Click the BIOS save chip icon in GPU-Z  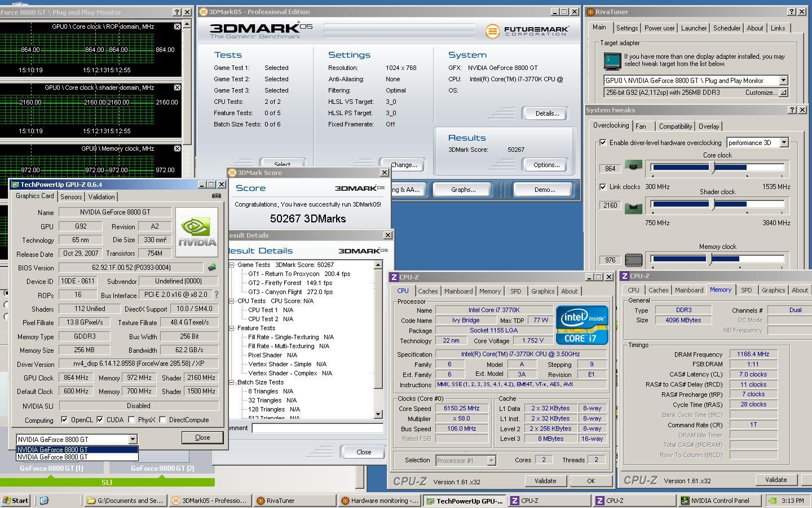coord(212,268)
